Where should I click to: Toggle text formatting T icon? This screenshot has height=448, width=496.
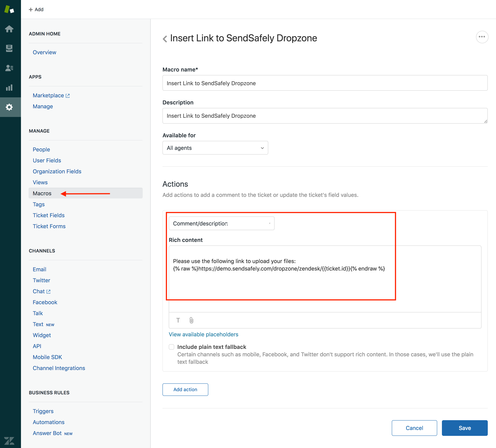point(178,320)
